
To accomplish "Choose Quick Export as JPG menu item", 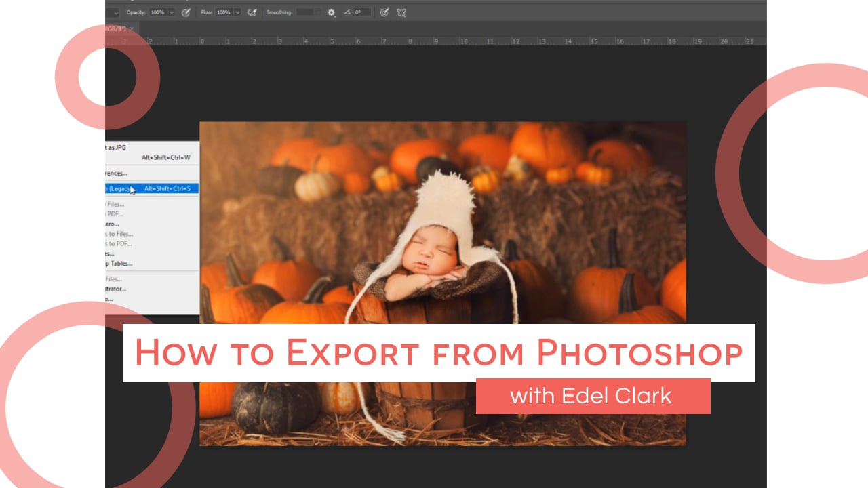I will (152, 147).
